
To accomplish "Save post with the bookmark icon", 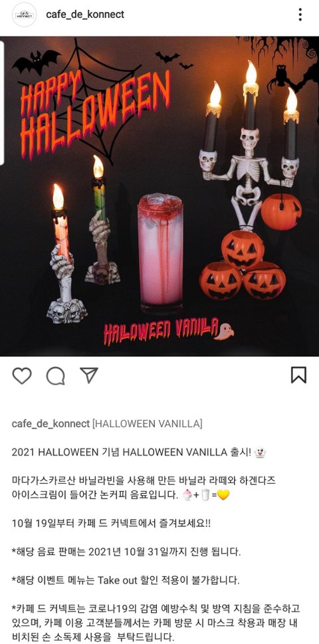I will click(298, 375).
